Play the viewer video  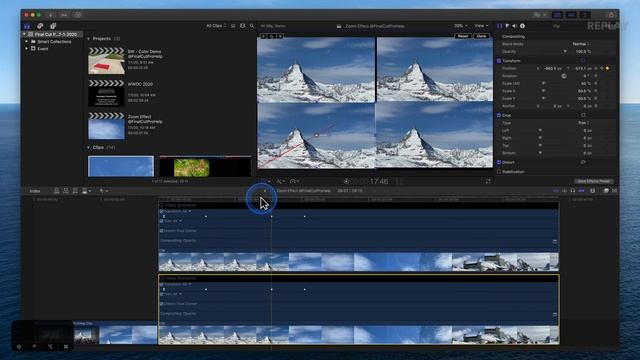(x=346, y=181)
